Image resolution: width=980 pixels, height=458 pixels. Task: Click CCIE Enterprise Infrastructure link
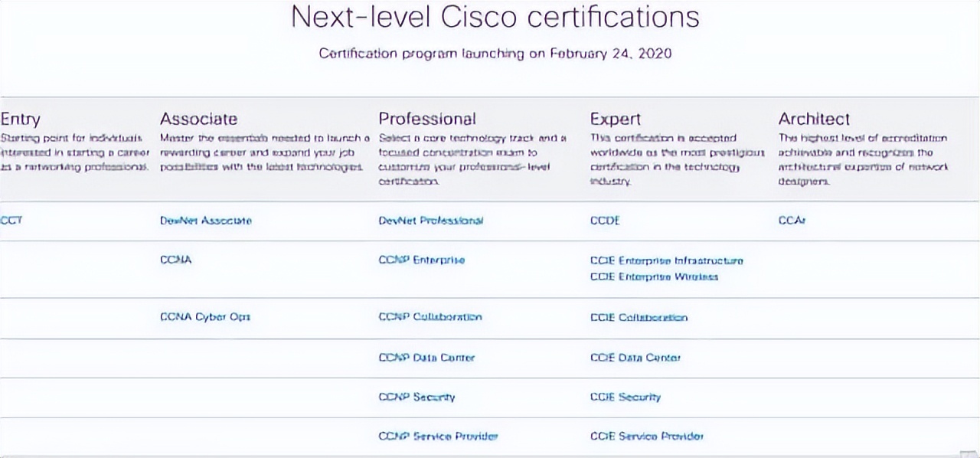pyautogui.click(x=666, y=260)
